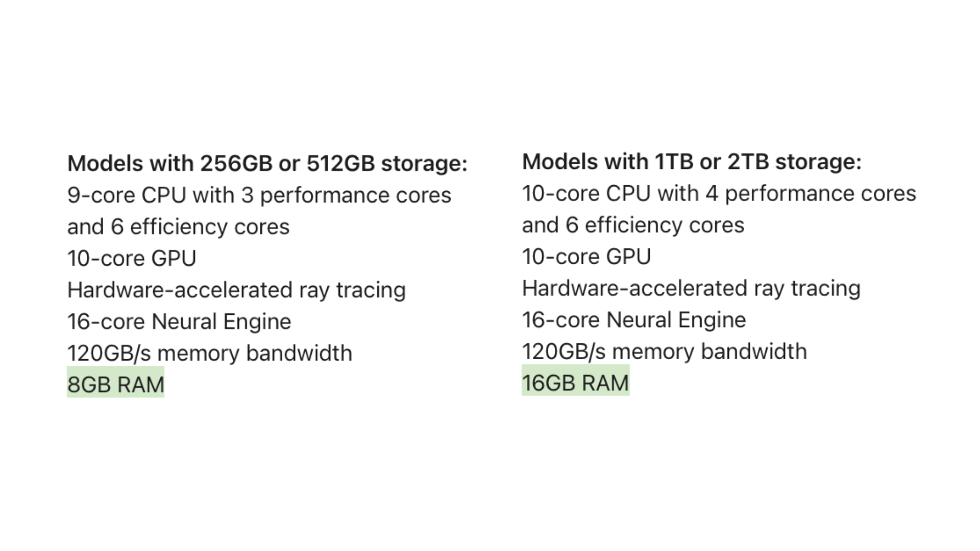This screenshot has height=551, width=980.
Task: Click the "9-core CPU with 3 performance cores" line
Action: pos(259,195)
